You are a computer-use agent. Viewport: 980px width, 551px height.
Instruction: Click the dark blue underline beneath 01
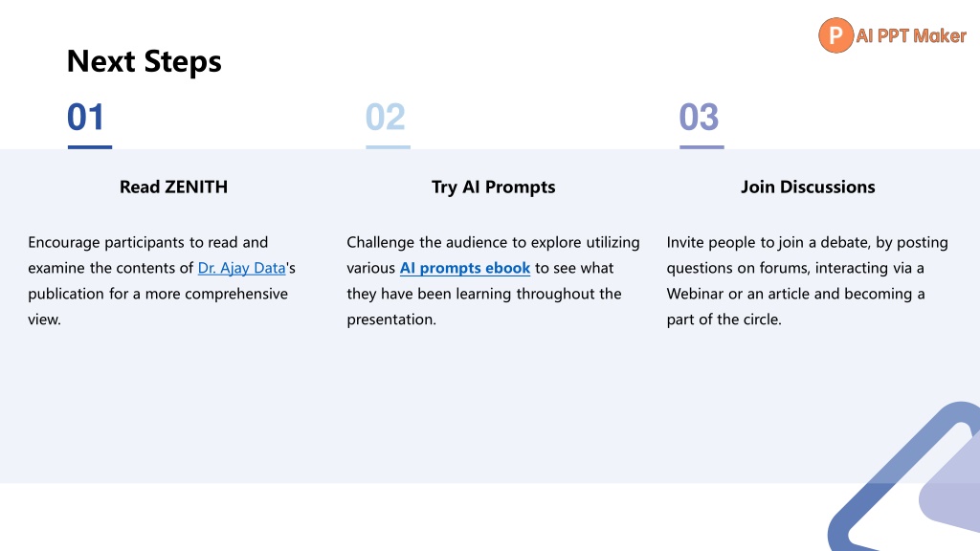coord(90,147)
